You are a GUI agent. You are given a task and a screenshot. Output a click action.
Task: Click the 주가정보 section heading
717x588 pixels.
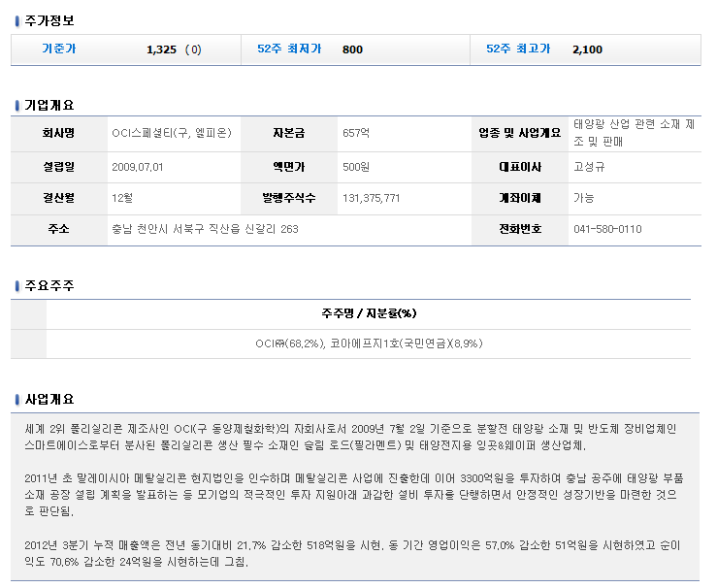tap(49, 20)
